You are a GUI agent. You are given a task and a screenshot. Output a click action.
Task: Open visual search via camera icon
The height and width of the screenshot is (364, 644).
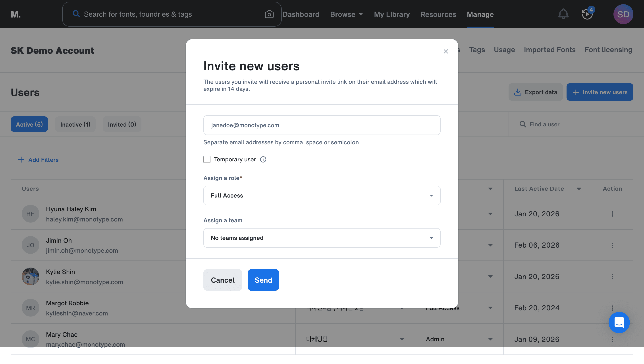tap(269, 14)
